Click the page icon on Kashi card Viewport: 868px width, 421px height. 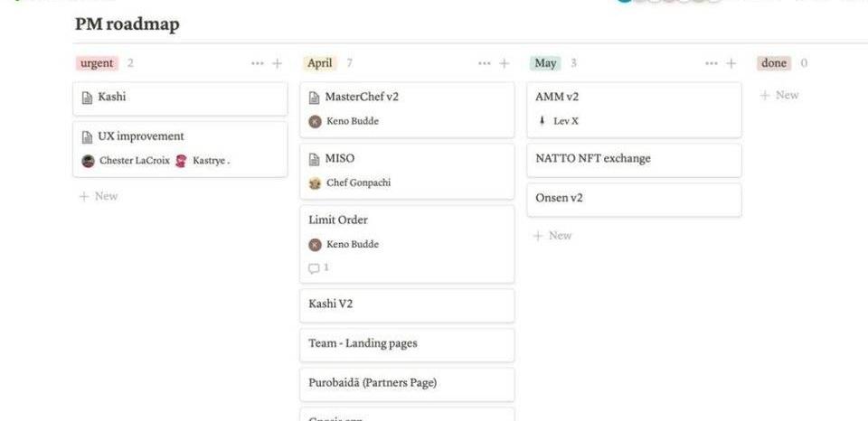pos(87,98)
